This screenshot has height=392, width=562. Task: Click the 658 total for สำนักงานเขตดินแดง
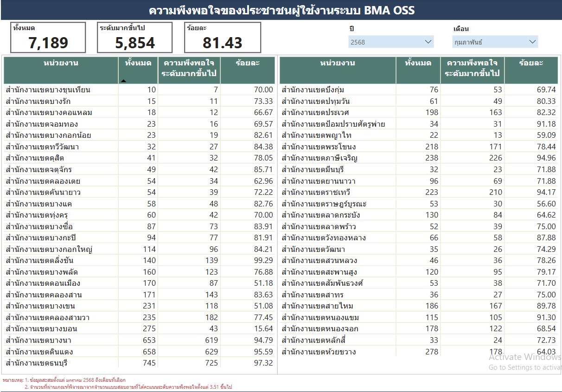click(149, 351)
